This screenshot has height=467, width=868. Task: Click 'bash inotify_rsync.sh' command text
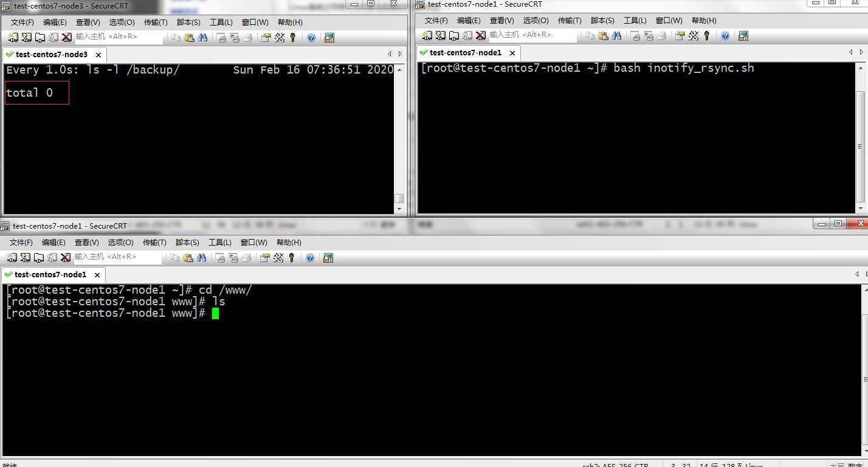click(x=684, y=68)
